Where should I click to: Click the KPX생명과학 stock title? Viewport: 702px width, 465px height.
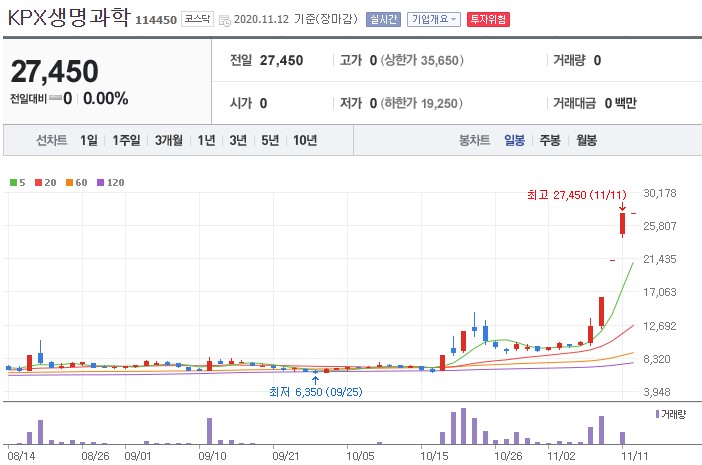[69, 17]
